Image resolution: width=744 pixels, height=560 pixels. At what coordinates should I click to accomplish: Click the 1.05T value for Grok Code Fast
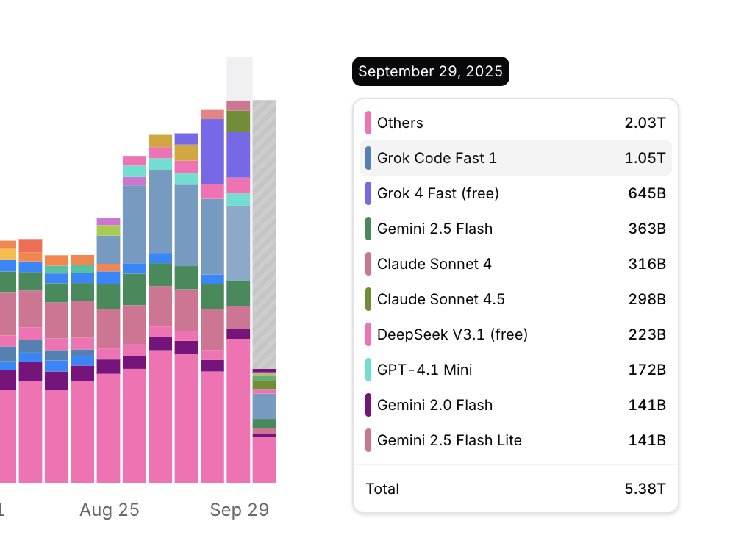pyautogui.click(x=645, y=158)
